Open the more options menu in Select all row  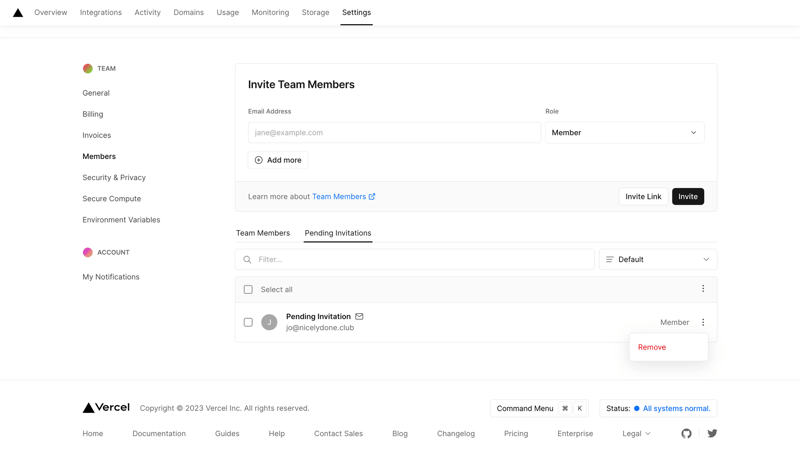click(703, 289)
